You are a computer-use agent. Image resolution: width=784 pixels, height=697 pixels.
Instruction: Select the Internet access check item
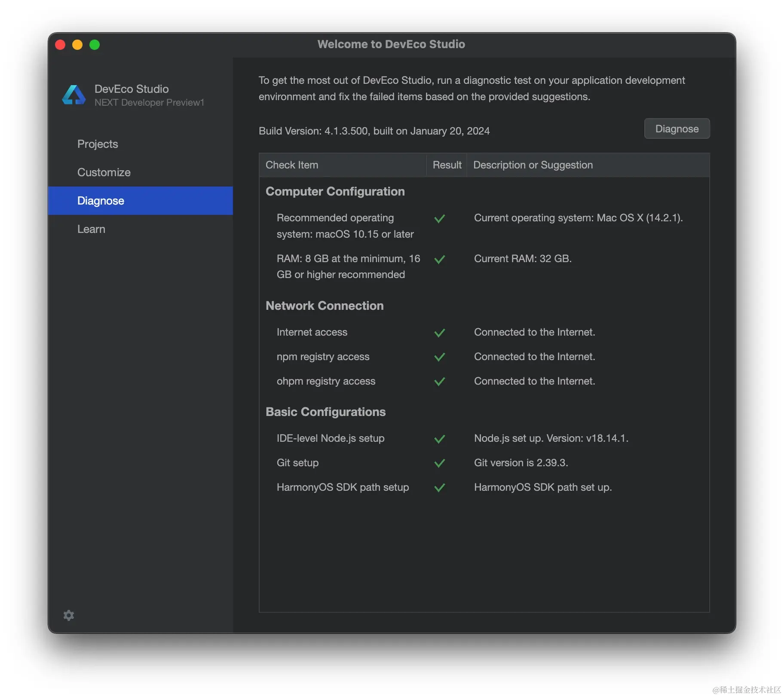(x=312, y=332)
